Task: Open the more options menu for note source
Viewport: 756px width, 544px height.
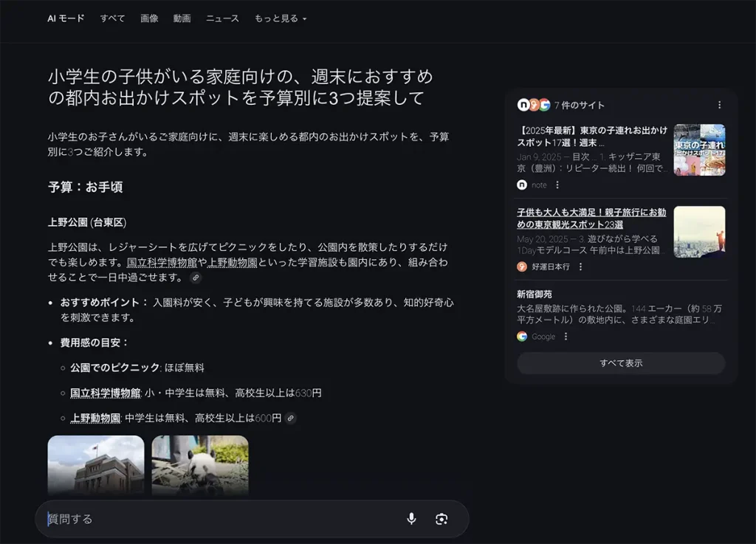Action: (x=557, y=185)
